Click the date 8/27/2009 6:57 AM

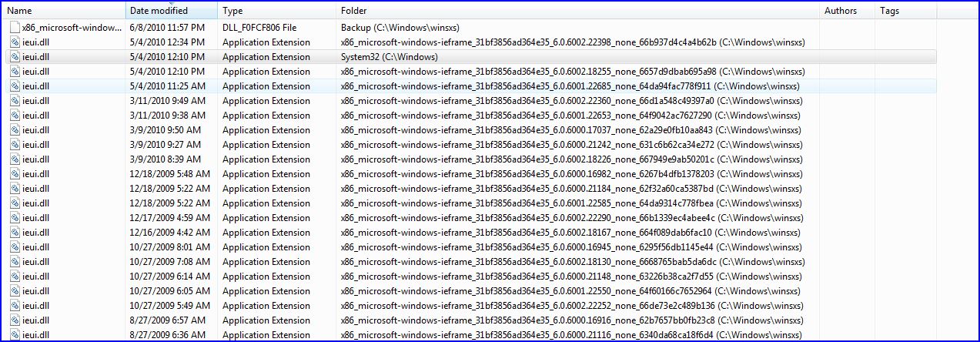coord(167,320)
